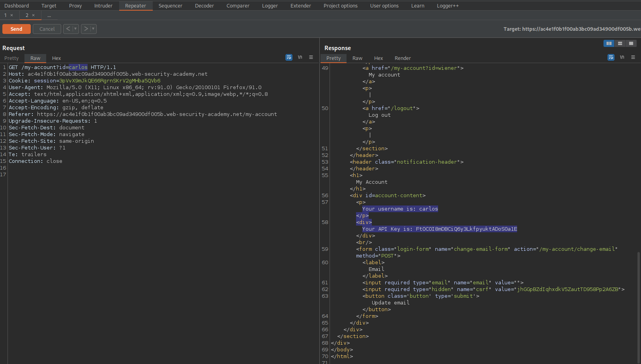
Task: Go back to previous request in history
Action: pos(68,29)
